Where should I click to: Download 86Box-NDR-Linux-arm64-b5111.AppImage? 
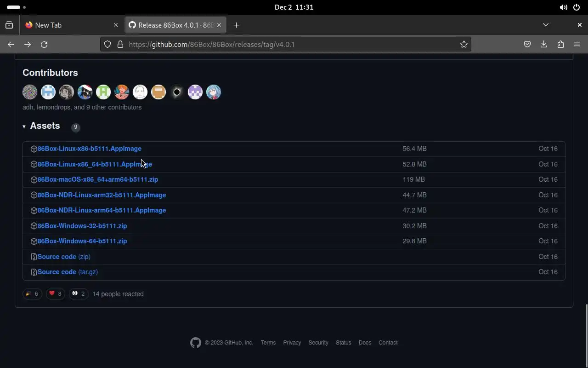coord(102,210)
